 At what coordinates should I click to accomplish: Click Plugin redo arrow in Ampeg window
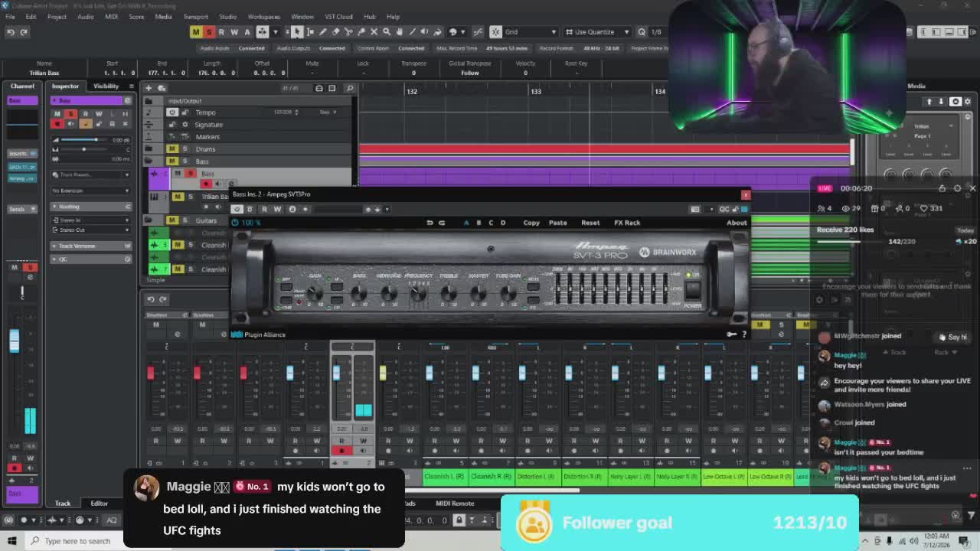pyautogui.click(x=441, y=223)
